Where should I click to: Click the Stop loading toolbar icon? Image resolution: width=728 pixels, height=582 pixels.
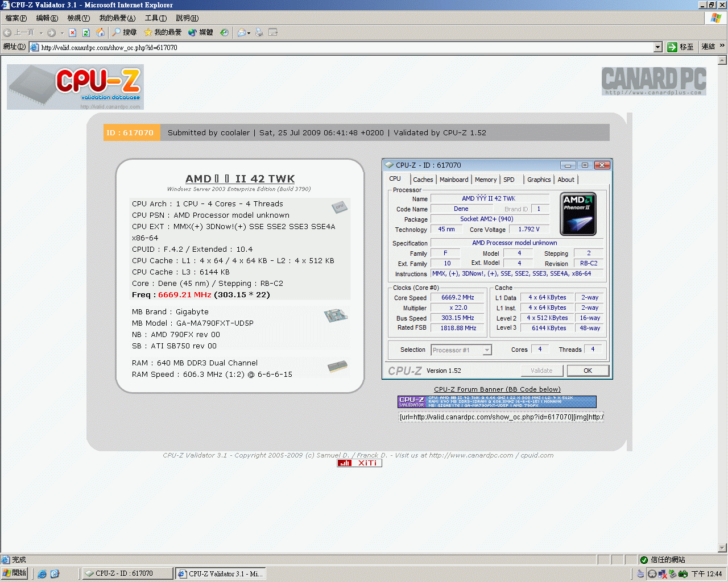(73, 32)
